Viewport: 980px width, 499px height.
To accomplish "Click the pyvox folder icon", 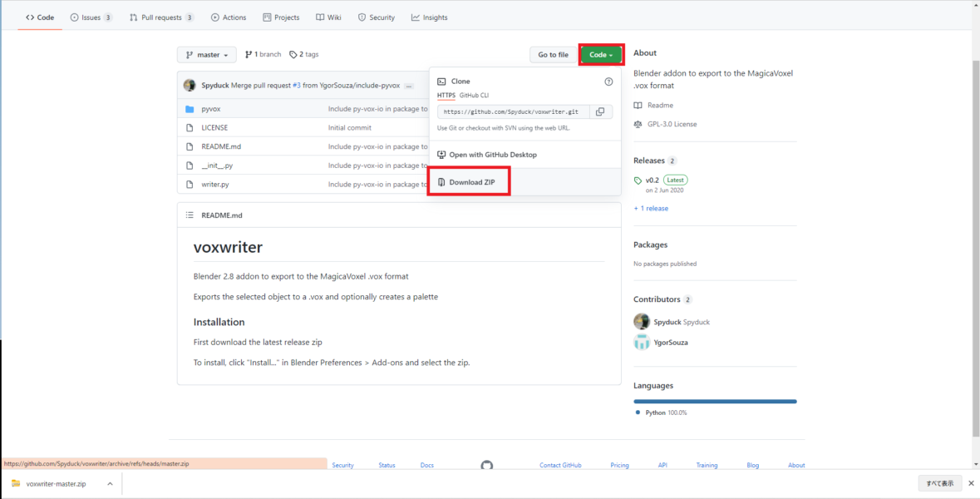I will pos(190,109).
